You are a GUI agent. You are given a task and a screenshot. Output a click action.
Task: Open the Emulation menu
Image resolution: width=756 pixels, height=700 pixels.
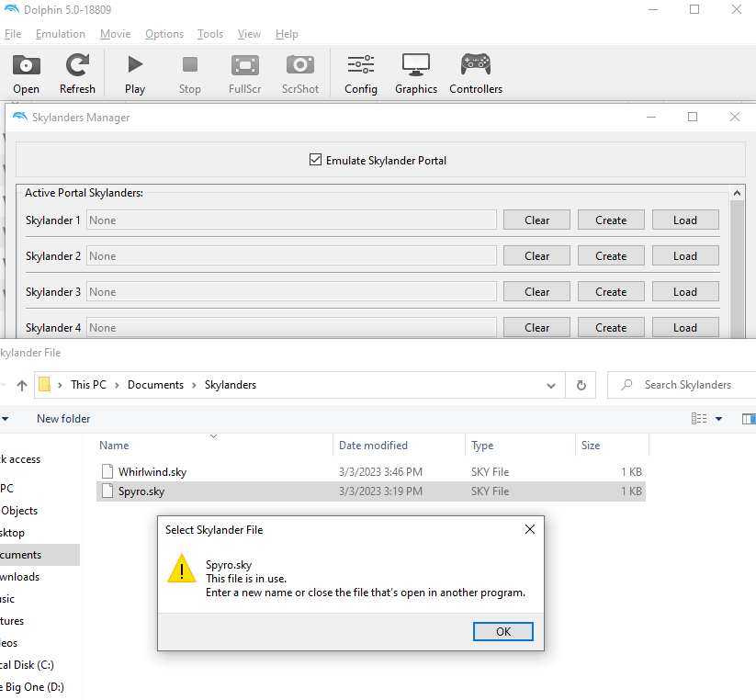pyautogui.click(x=61, y=34)
